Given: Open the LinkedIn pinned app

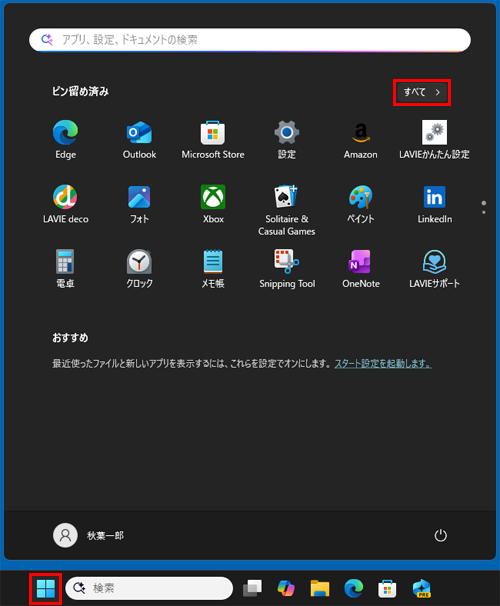Looking at the screenshot, I should point(434,204).
